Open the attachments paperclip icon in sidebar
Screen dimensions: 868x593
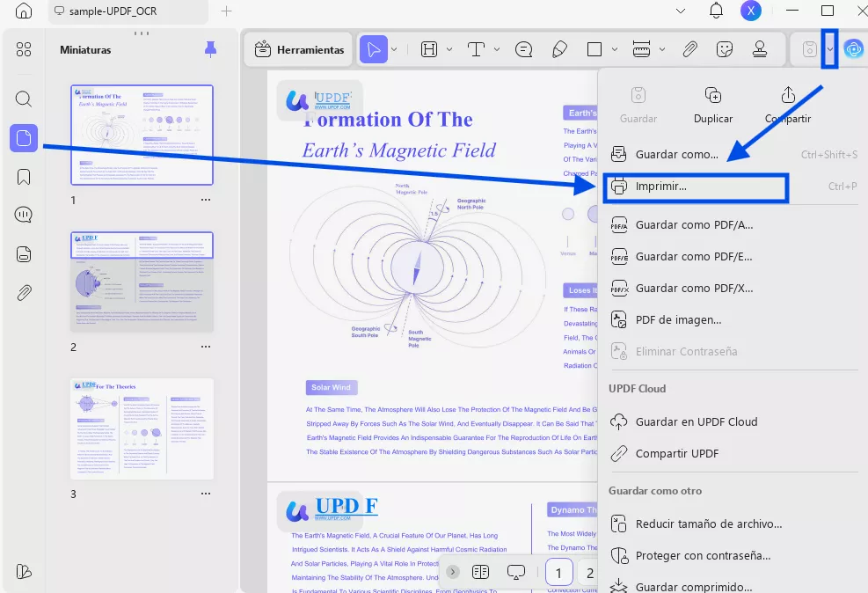click(23, 292)
